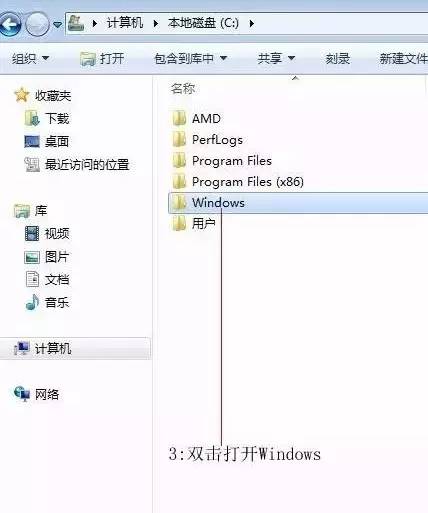Expand the arrow after 本地磁盘 (C:) in path
The image size is (428, 513).
coord(252,23)
